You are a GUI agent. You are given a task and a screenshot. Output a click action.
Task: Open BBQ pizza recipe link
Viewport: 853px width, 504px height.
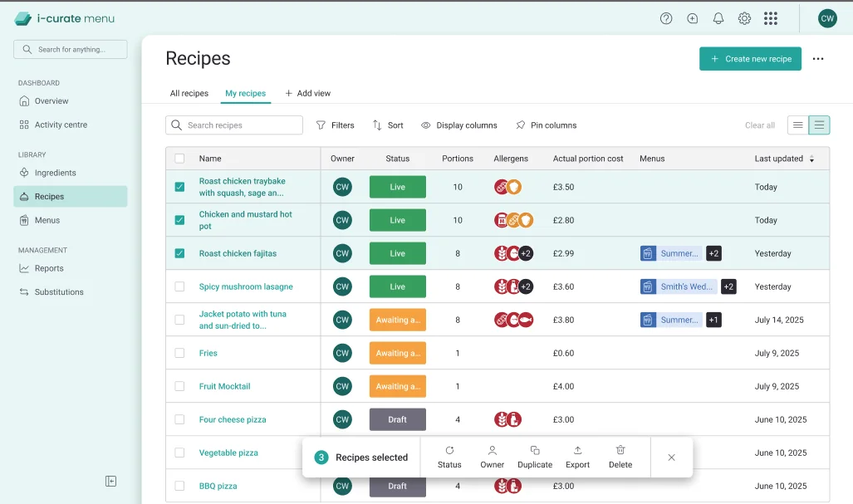[x=218, y=486]
